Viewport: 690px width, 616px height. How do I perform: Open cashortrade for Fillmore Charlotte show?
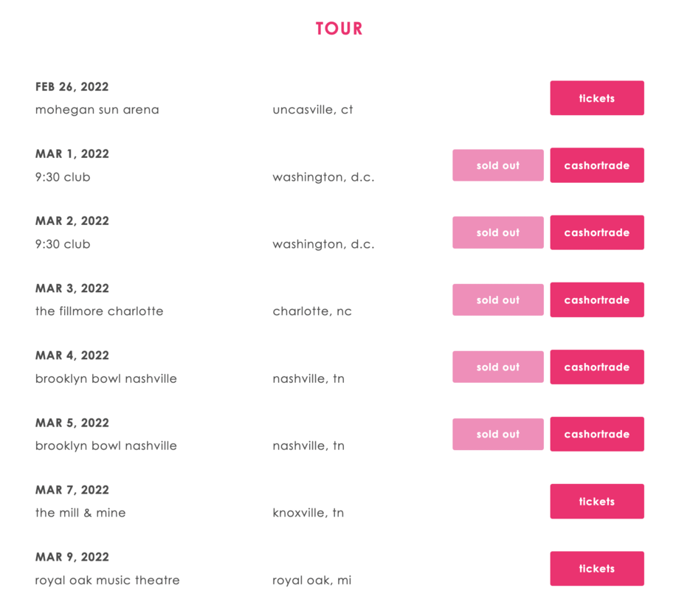pos(596,300)
